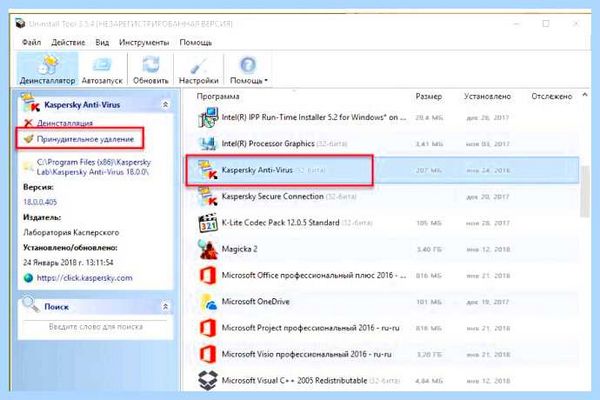Image resolution: width=600 pixels, height=400 pixels.
Task: Click the Kaspersky Secure Connection icon
Action: (x=208, y=196)
